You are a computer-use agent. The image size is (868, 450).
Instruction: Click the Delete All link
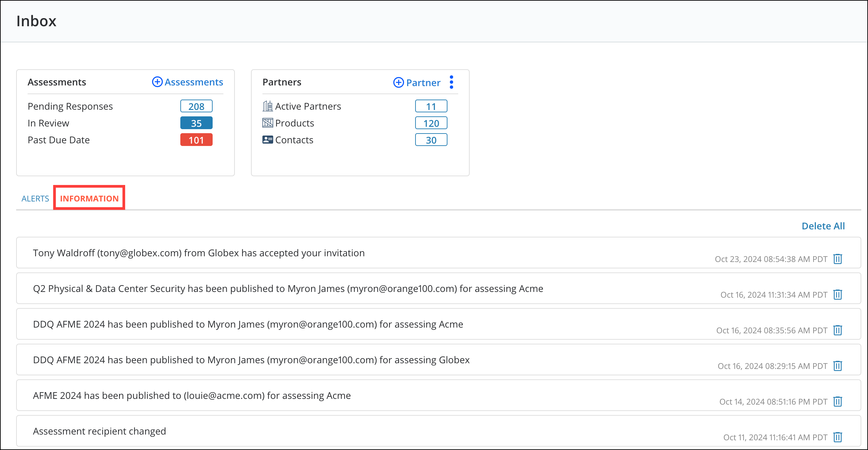point(823,226)
